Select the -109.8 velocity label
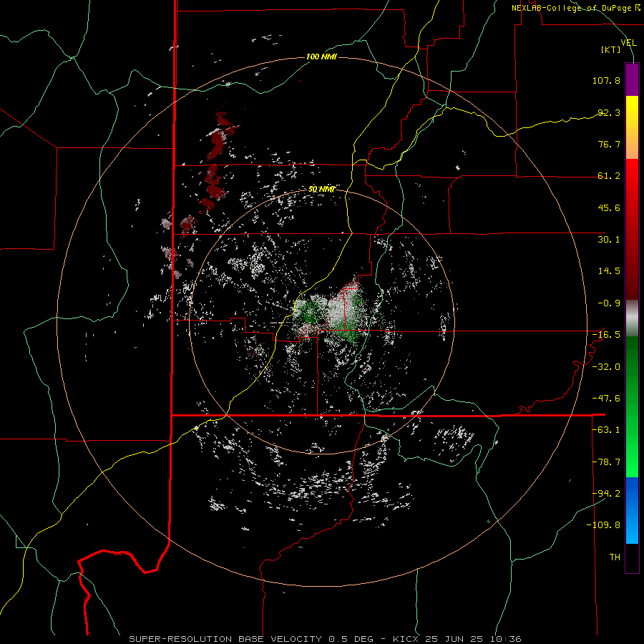 coord(603,525)
